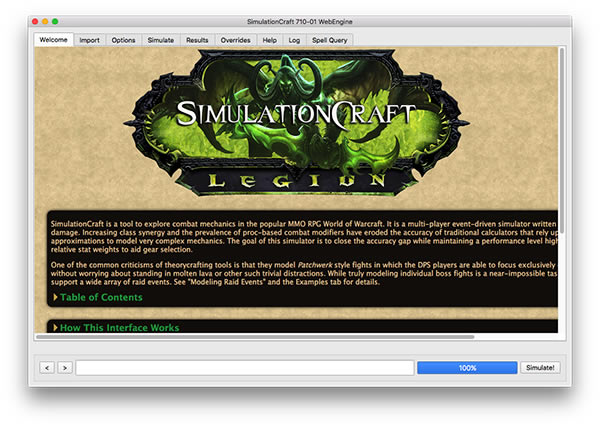Click the command line input field
600x427 pixels.
point(245,368)
